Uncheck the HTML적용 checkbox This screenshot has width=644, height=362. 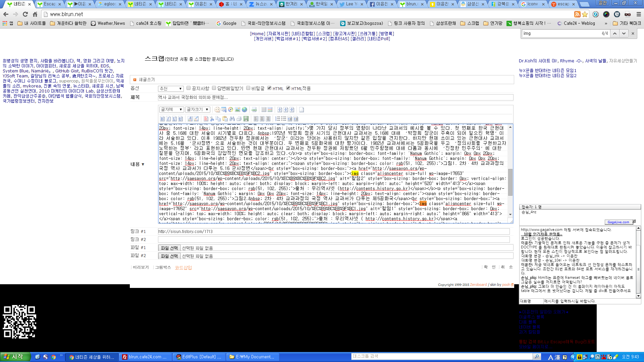pyautogui.click(x=288, y=88)
